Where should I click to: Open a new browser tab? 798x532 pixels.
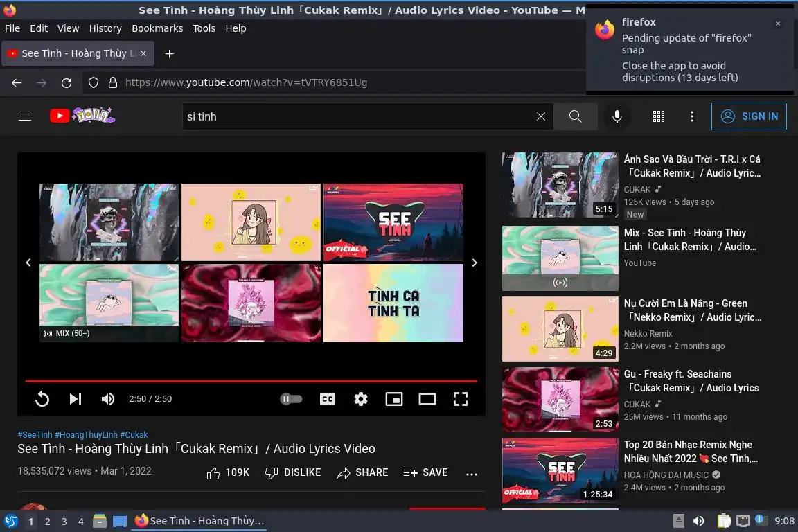(170, 53)
